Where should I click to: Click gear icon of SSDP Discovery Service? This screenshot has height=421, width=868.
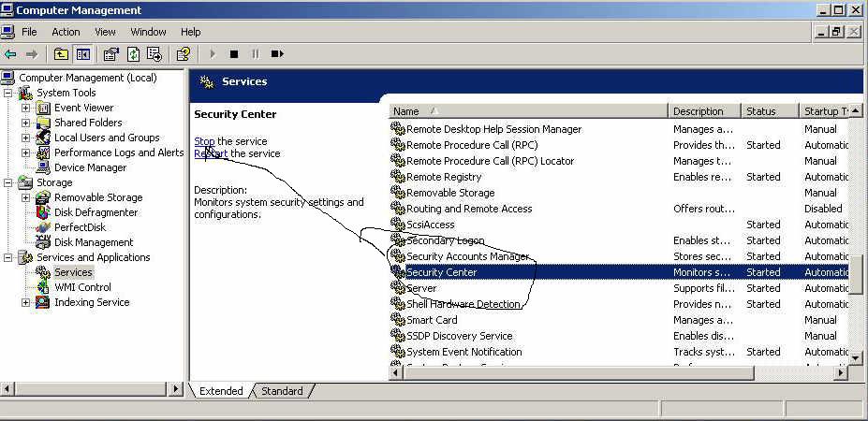pos(398,335)
